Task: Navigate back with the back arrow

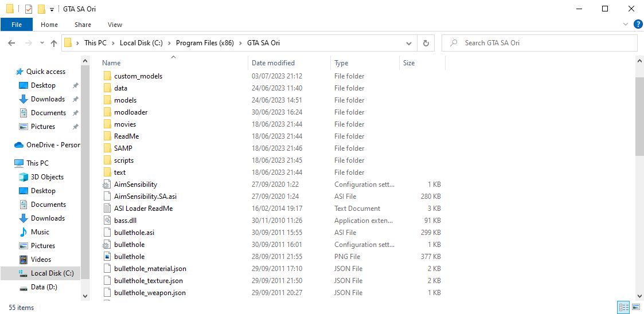Action: point(11,42)
